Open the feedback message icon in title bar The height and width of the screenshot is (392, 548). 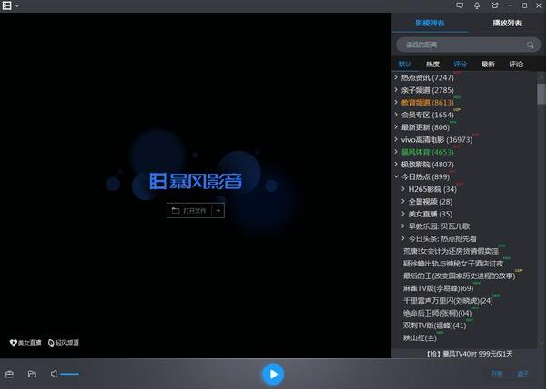click(x=460, y=5)
